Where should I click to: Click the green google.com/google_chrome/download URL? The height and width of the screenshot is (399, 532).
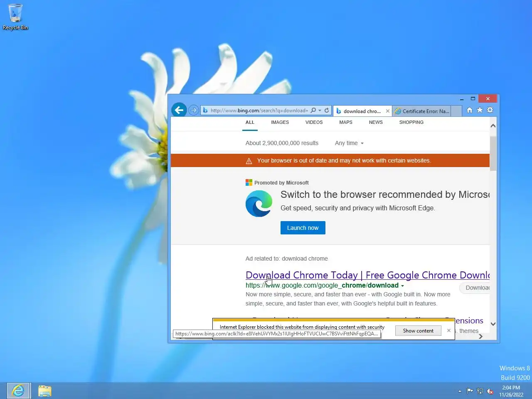click(322, 286)
